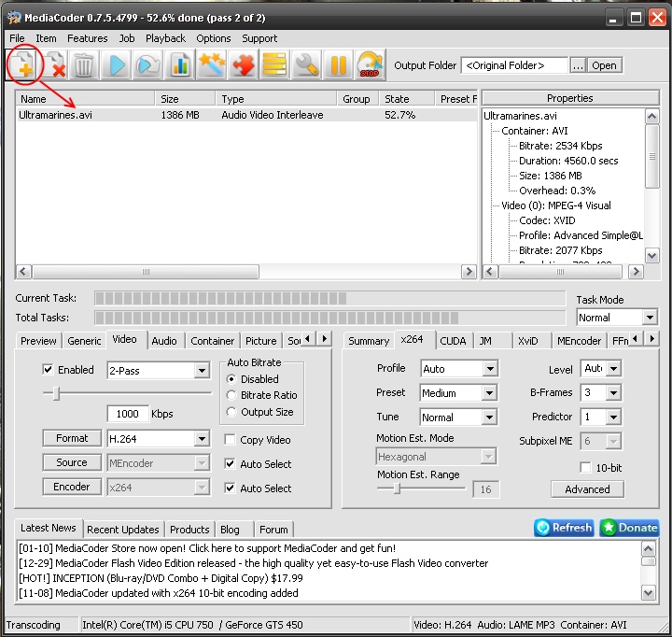Uncheck Auto Select next to Encoder

(x=231, y=488)
